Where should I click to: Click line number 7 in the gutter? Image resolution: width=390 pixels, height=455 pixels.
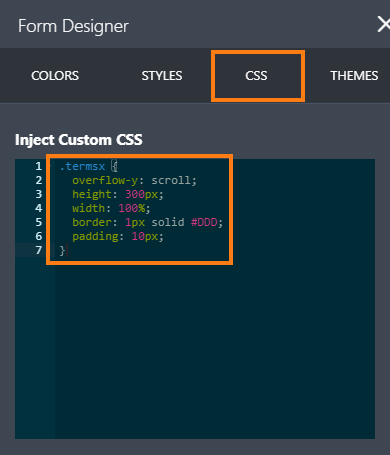click(x=39, y=250)
